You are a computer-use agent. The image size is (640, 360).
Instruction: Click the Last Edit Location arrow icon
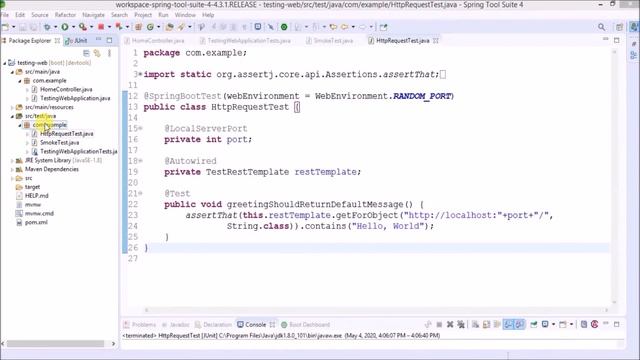tap(333, 27)
